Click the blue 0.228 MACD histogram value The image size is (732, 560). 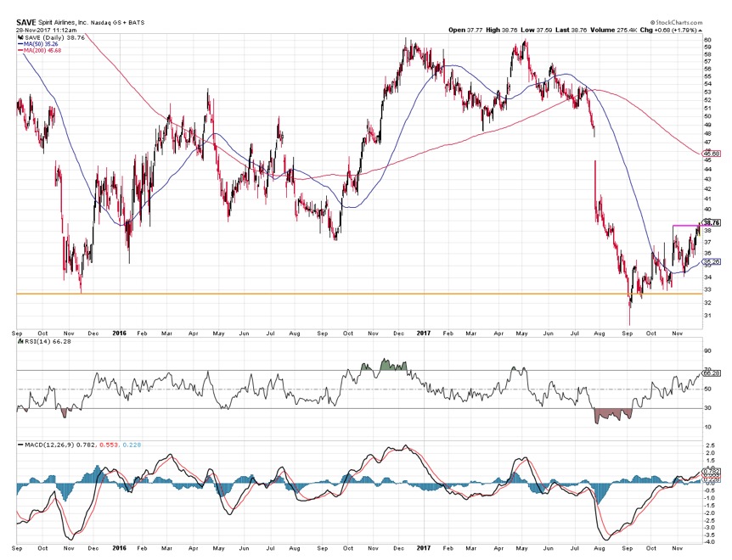coord(132,445)
